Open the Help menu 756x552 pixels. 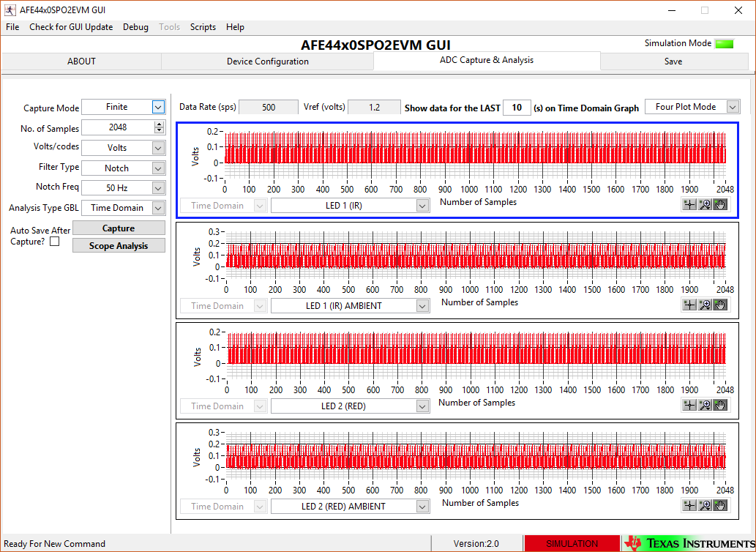coord(235,27)
